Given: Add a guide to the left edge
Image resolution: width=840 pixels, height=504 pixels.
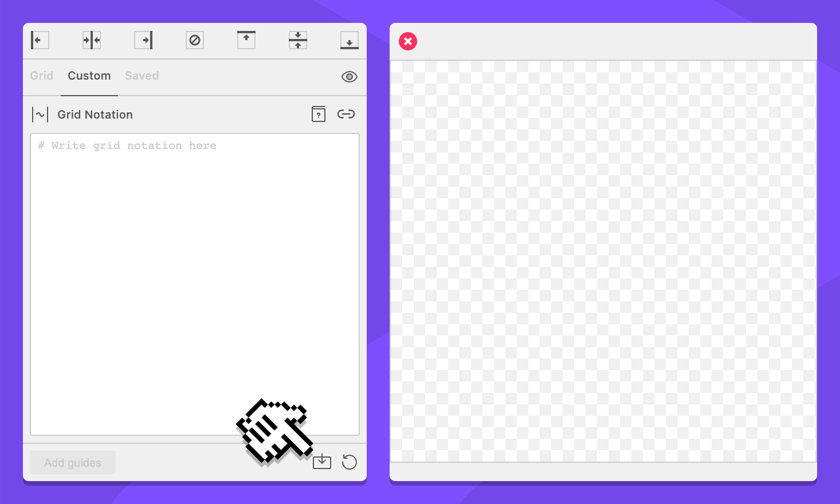Looking at the screenshot, I should (x=40, y=40).
